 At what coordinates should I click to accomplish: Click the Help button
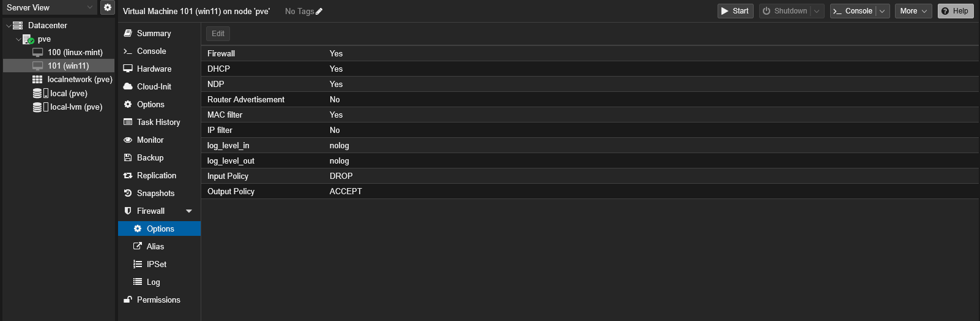pos(955,11)
